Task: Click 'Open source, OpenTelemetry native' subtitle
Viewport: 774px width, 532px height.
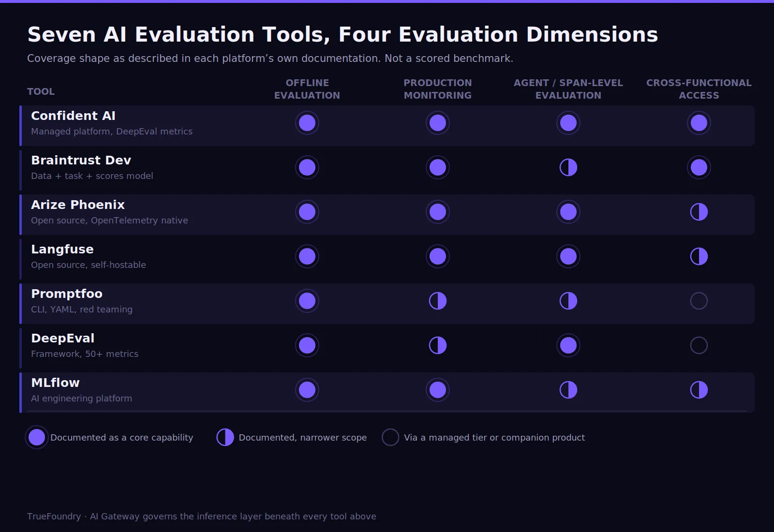Action: click(109, 220)
